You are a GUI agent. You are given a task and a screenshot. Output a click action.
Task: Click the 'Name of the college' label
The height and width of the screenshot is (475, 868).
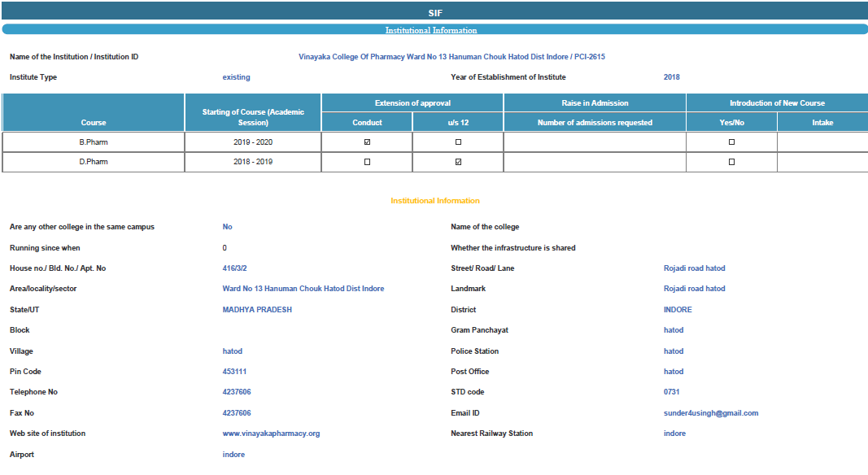(485, 227)
